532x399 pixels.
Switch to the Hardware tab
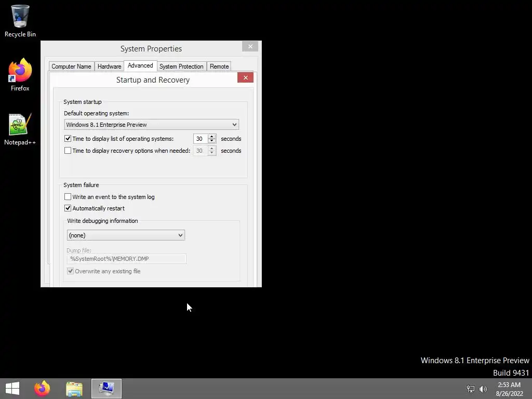click(109, 66)
